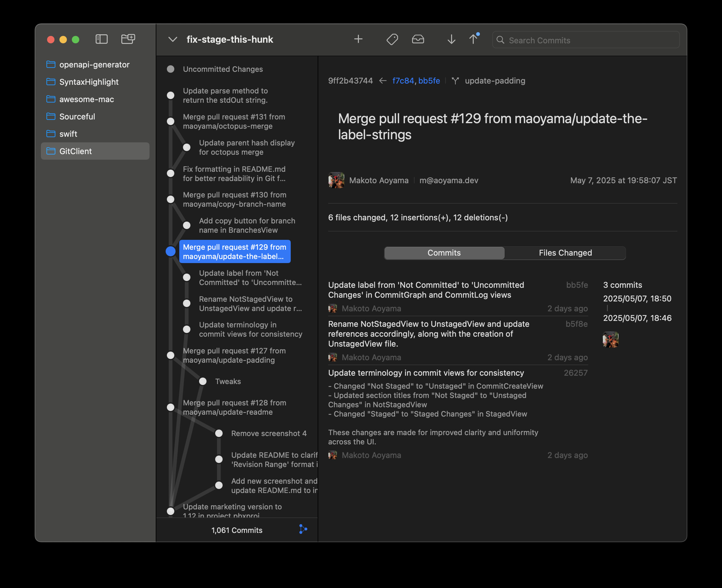This screenshot has width=722, height=588.
Task: Click the plus icon in the toolbar
Action: [x=358, y=39]
